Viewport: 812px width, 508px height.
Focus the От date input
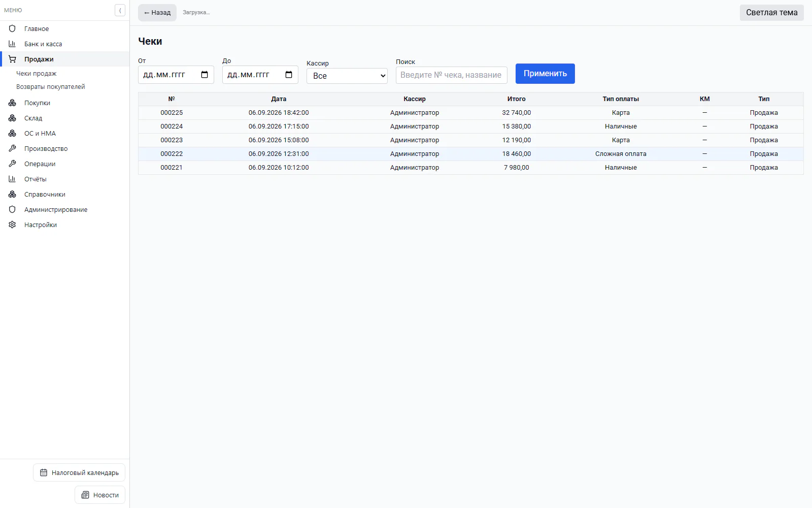tap(176, 75)
